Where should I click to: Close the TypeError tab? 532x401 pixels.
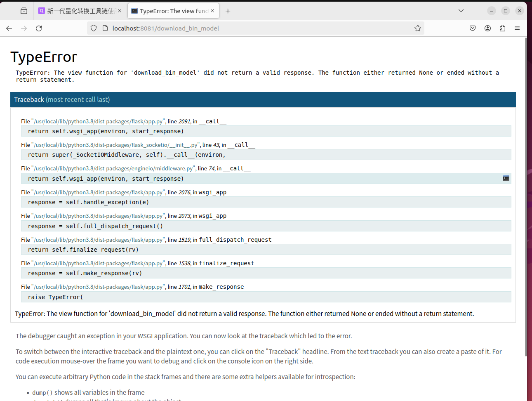point(212,11)
